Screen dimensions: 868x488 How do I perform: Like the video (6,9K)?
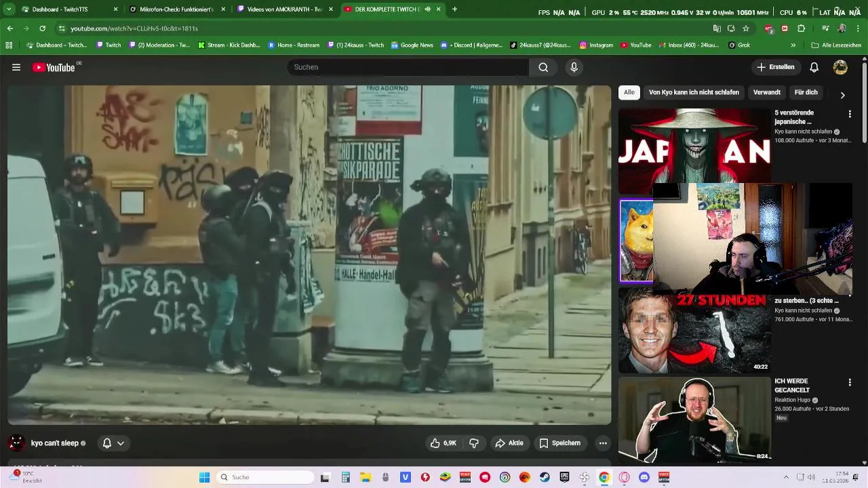[443, 443]
